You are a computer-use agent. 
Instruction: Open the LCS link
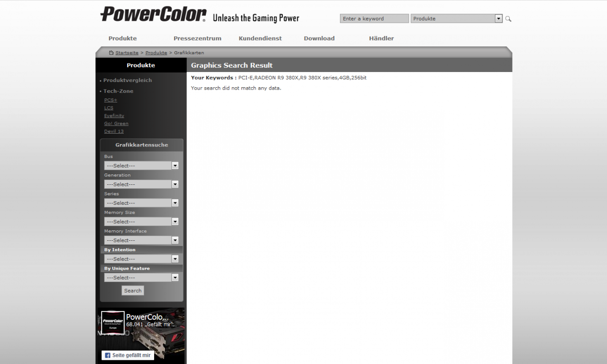pyautogui.click(x=109, y=108)
